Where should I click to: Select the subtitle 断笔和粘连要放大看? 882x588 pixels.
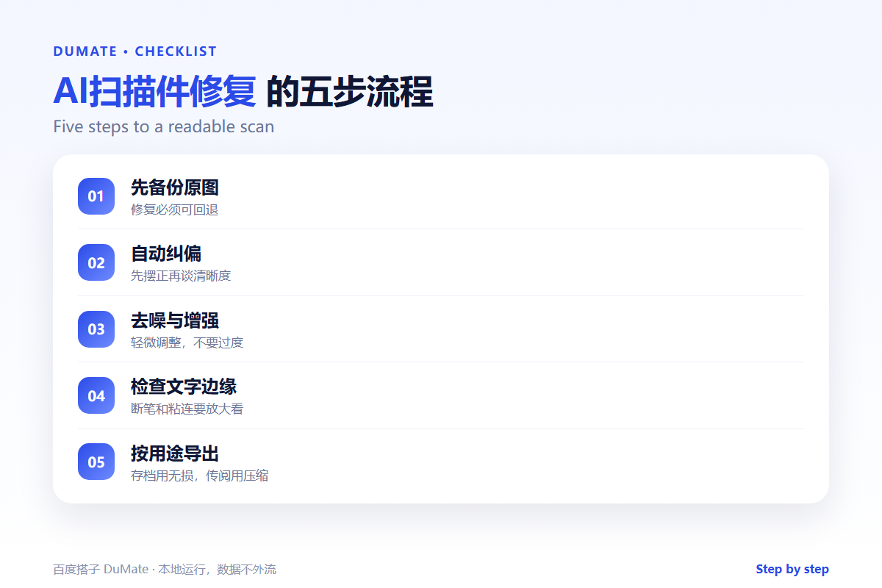point(187,409)
